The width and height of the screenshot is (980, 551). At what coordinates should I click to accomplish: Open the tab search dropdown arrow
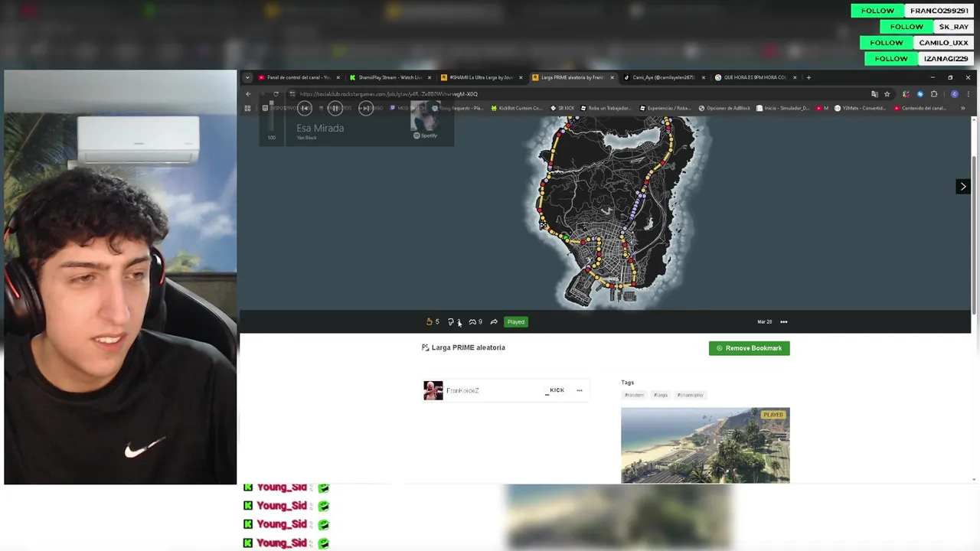click(x=247, y=77)
